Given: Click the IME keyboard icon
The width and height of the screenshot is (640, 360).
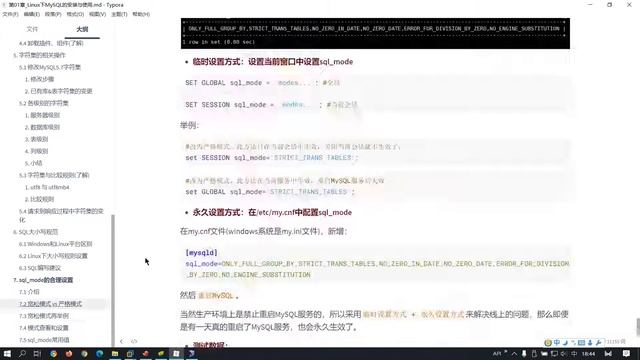Looking at the screenshot, I should (582, 342).
